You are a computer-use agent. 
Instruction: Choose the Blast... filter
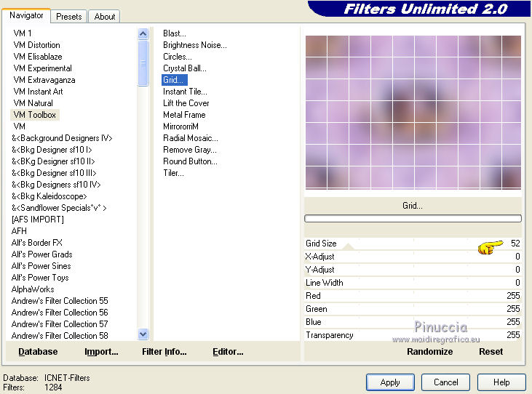pyautogui.click(x=175, y=33)
